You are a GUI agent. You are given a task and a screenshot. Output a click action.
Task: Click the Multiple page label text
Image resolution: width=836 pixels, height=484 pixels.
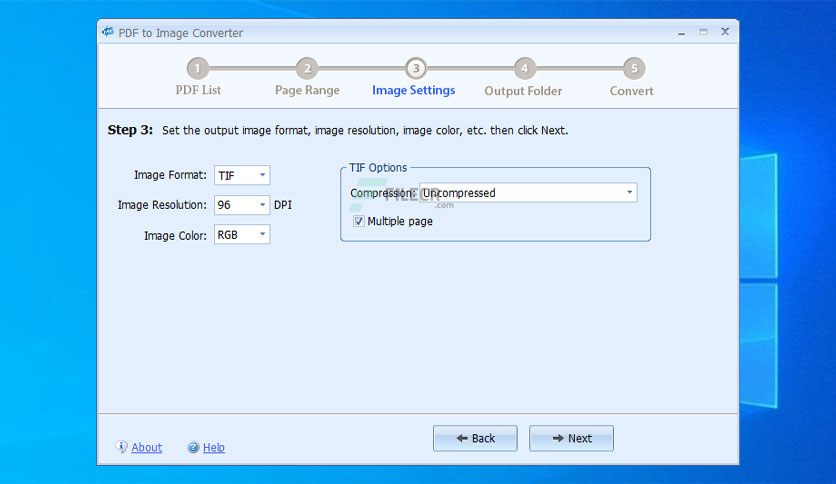coord(400,221)
